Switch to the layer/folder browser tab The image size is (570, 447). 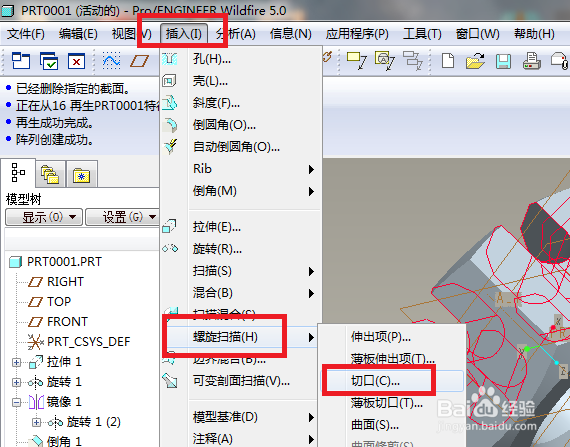click(x=50, y=174)
